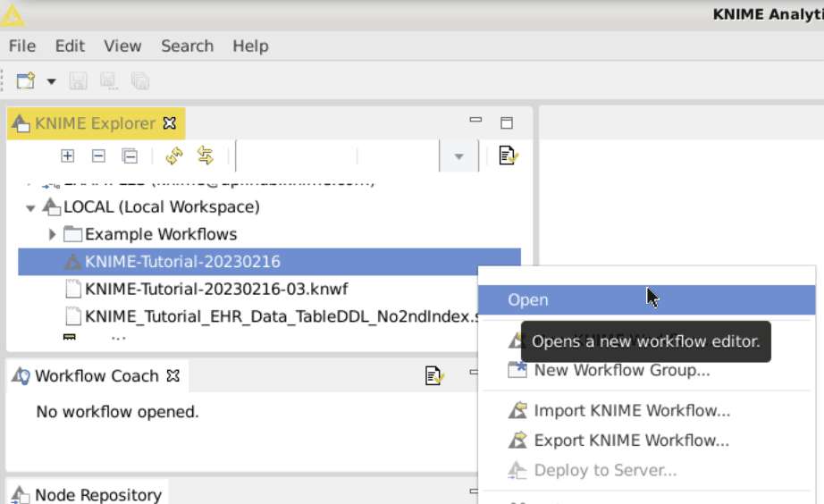Select Open in the context menu
Image resolution: width=824 pixels, height=504 pixels.
pos(528,300)
